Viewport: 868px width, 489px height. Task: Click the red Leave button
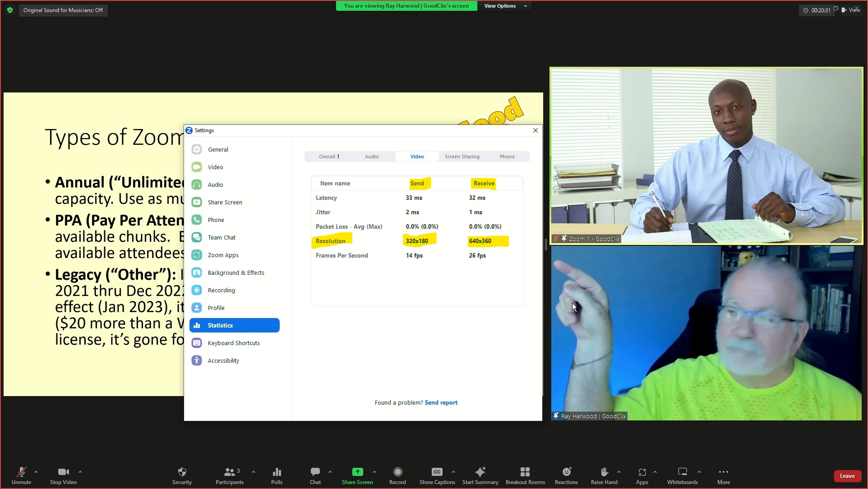[x=847, y=476]
